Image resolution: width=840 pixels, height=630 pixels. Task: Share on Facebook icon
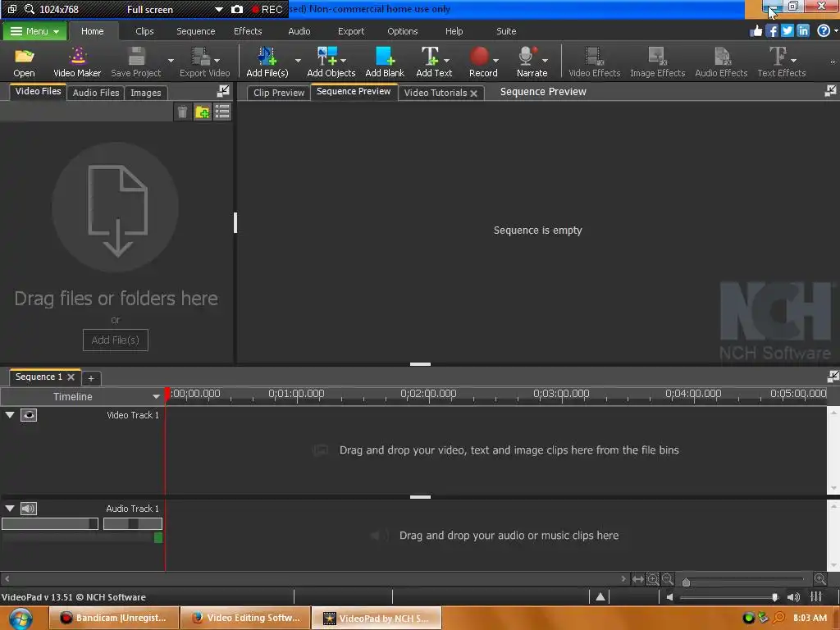click(x=771, y=31)
